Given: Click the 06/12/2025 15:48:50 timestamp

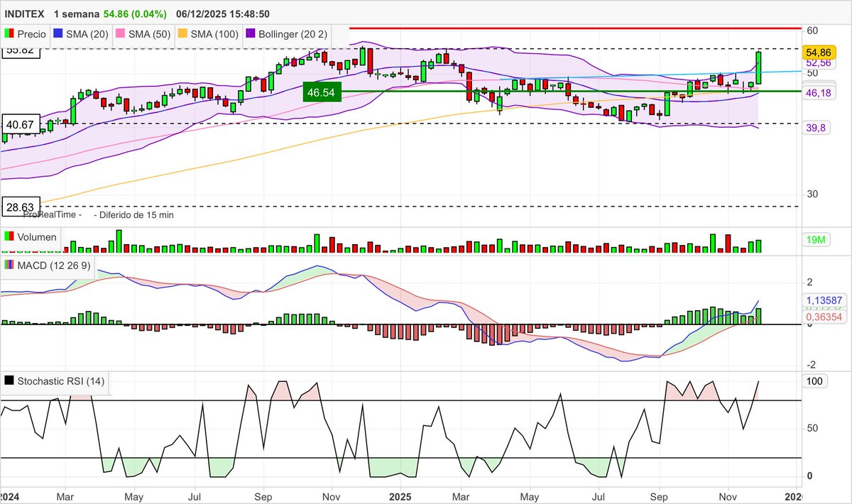Looking at the screenshot, I should tap(223, 14).
